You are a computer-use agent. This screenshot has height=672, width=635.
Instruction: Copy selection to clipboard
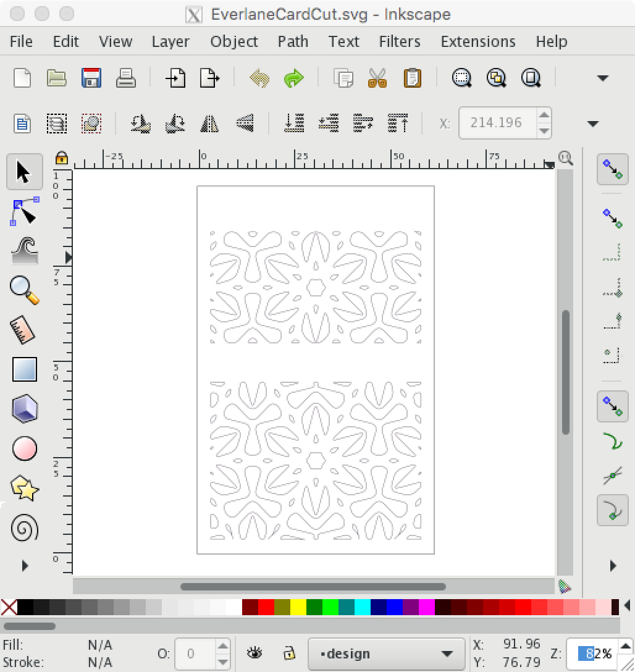pos(343,78)
